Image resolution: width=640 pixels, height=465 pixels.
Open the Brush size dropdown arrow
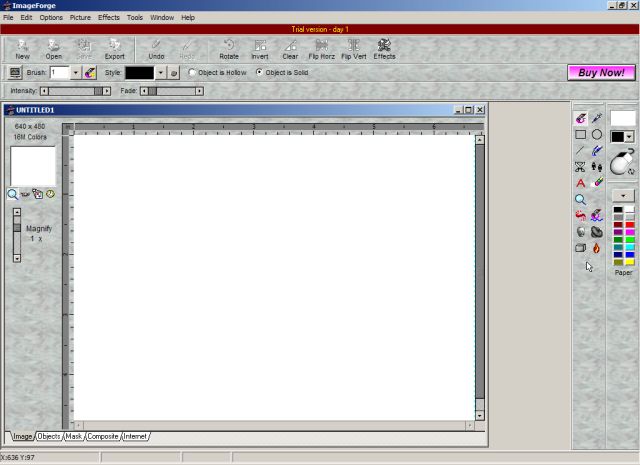pos(76,73)
